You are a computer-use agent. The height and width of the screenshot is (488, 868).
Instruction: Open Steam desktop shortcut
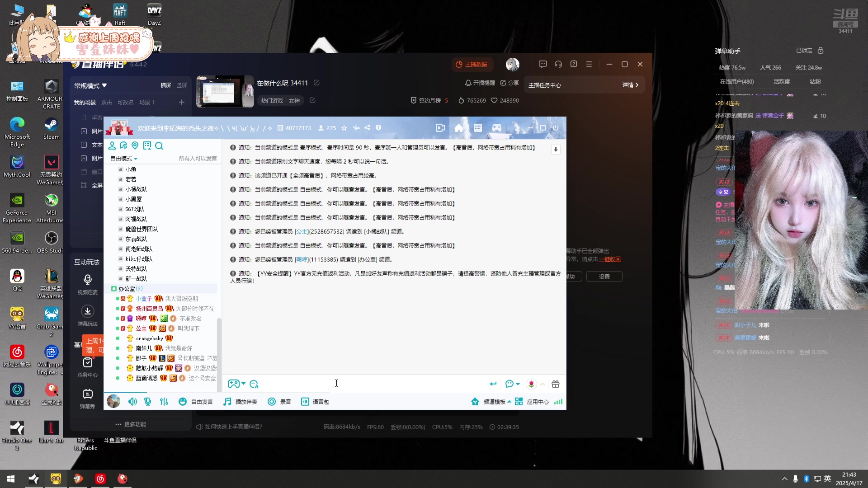[x=51, y=129]
